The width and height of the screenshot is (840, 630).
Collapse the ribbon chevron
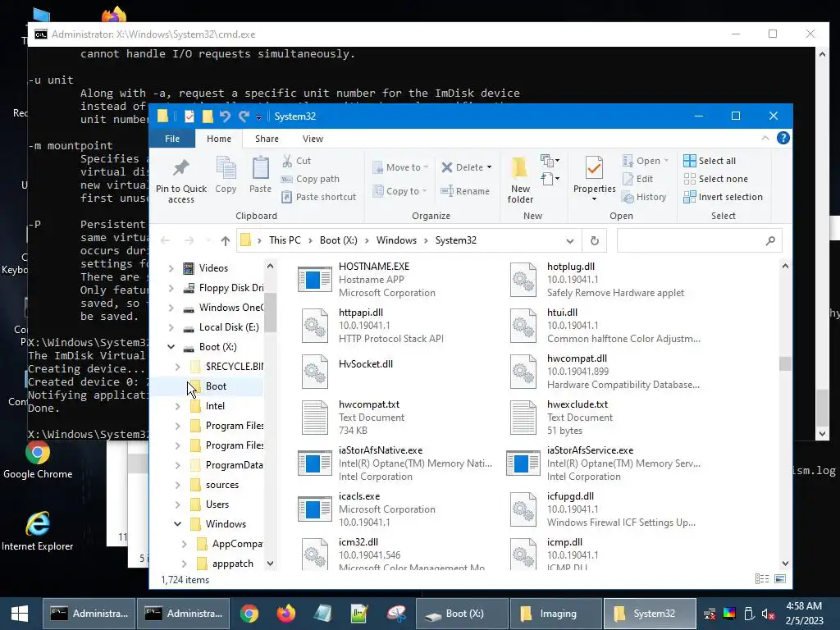pos(765,138)
